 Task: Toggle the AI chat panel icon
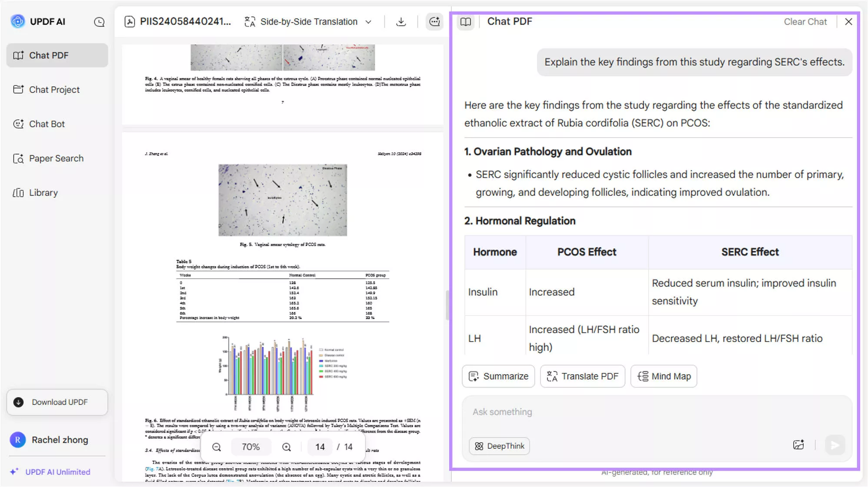pos(434,22)
